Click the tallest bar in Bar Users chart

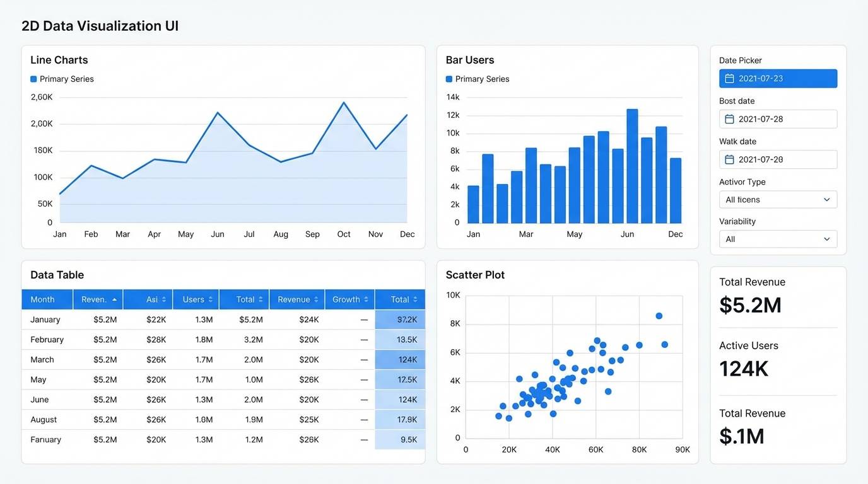[x=632, y=164]
